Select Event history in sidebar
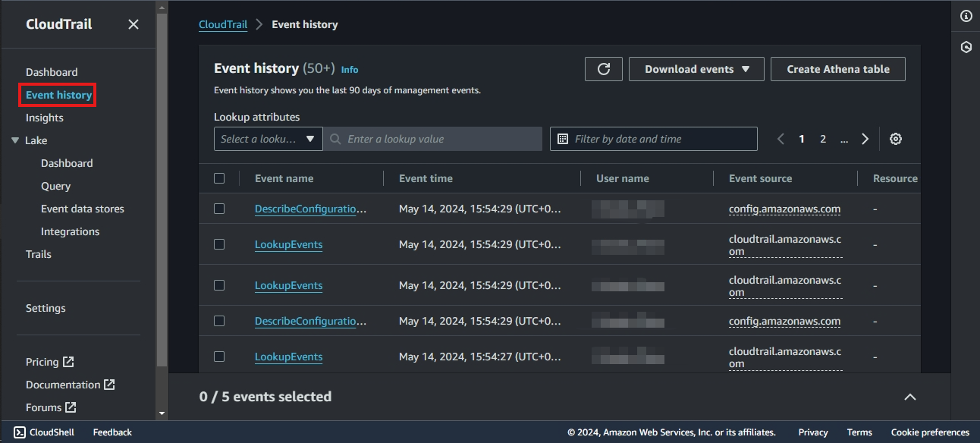The height and width of the screenshot is (443, 980). [x=58, y=95]
